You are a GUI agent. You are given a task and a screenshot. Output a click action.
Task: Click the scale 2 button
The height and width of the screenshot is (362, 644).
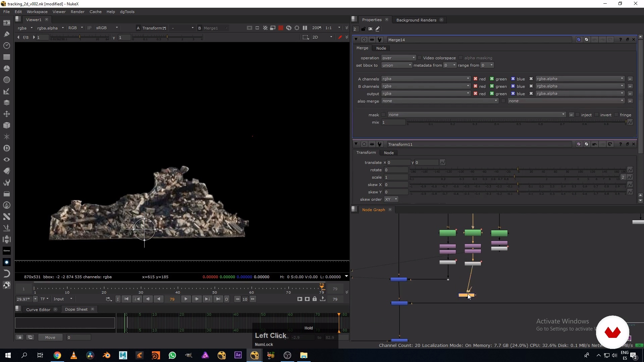pyautogui.click(x=623, y=177)
